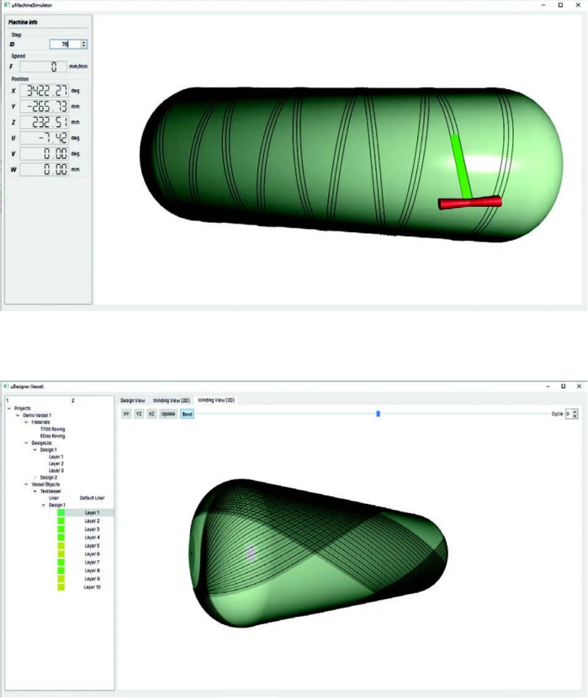Screen dimensions: 588x700
Task: Click the gray marker patch on vessel
Action: pos(251,553)
